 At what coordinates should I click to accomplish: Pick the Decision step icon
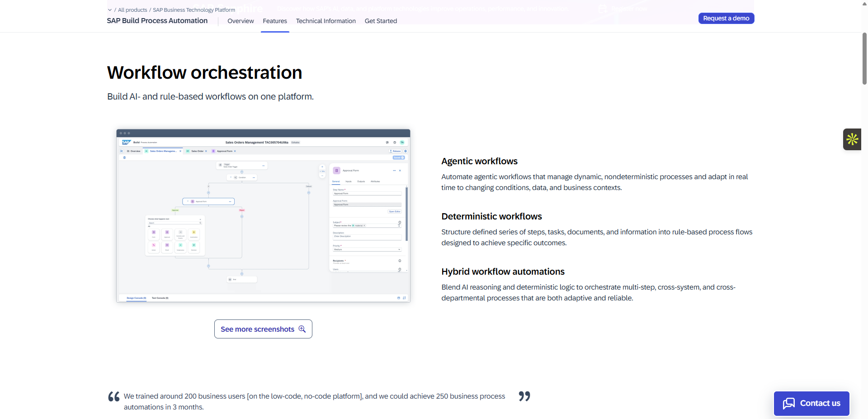click(x=194, y=245)
